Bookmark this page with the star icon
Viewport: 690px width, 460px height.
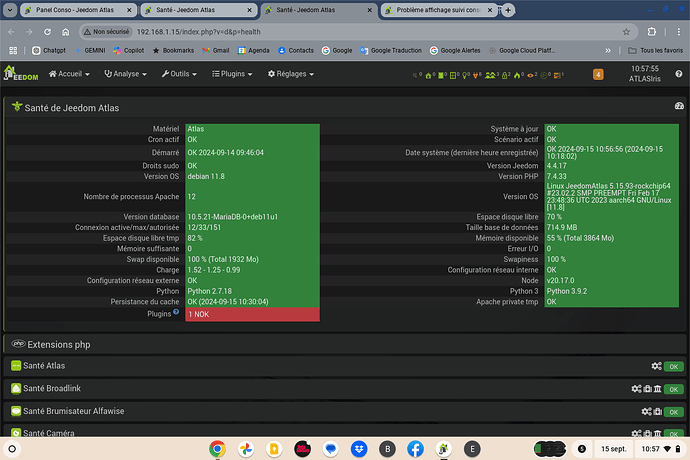pos(626,32)
